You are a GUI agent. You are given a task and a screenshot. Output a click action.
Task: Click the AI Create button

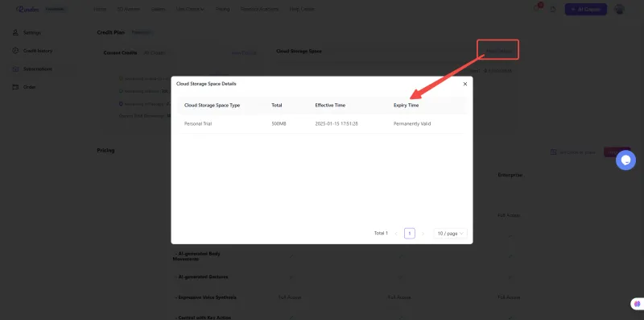(x=586, y=10)
